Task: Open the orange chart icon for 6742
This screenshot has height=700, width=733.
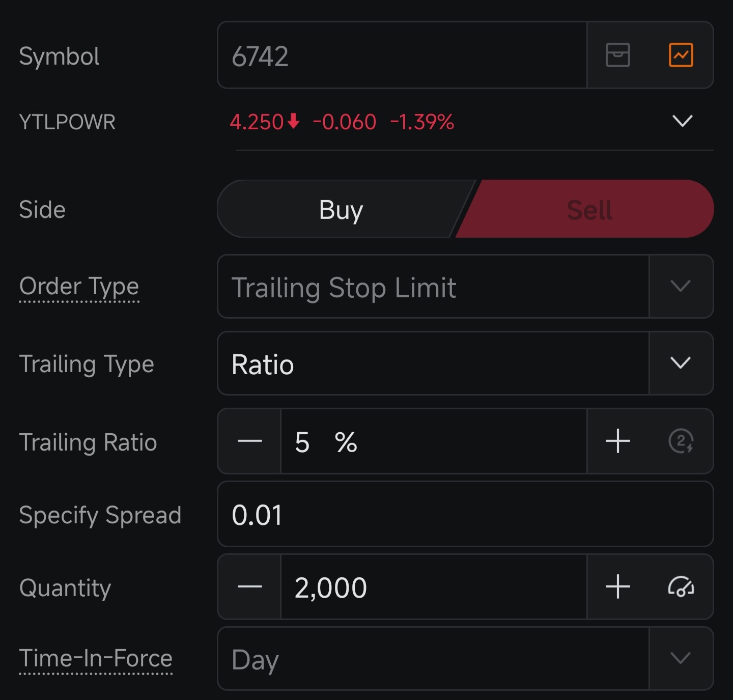Action: coord(681,55)
